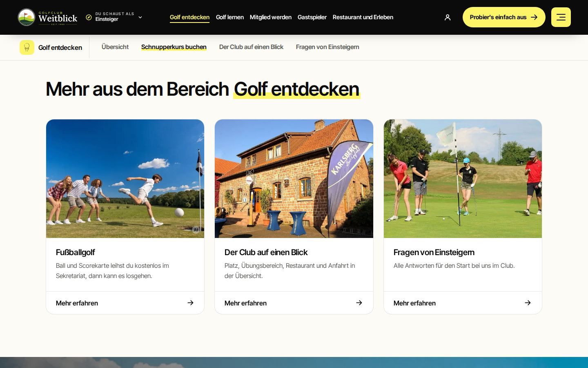Screen dimensions: 588x368
Task: Click the arrow in 'Probier's einfach aus' button
Action: point(534,17)
